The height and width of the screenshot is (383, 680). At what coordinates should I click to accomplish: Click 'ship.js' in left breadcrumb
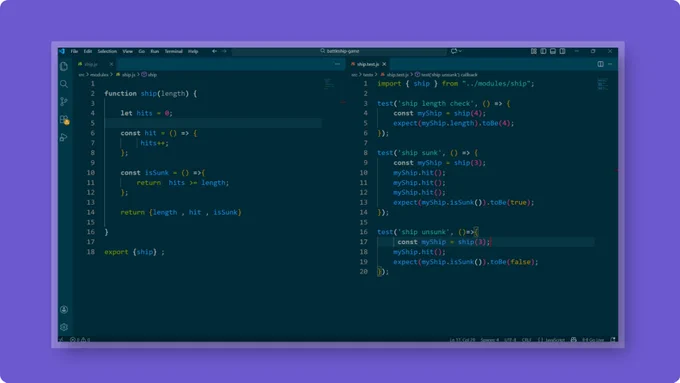tap(128, 75)
